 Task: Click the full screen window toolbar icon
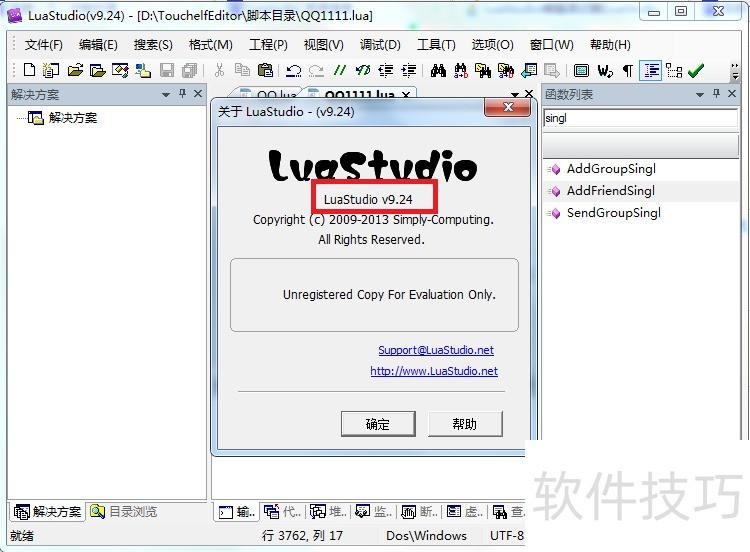point(581,71)
